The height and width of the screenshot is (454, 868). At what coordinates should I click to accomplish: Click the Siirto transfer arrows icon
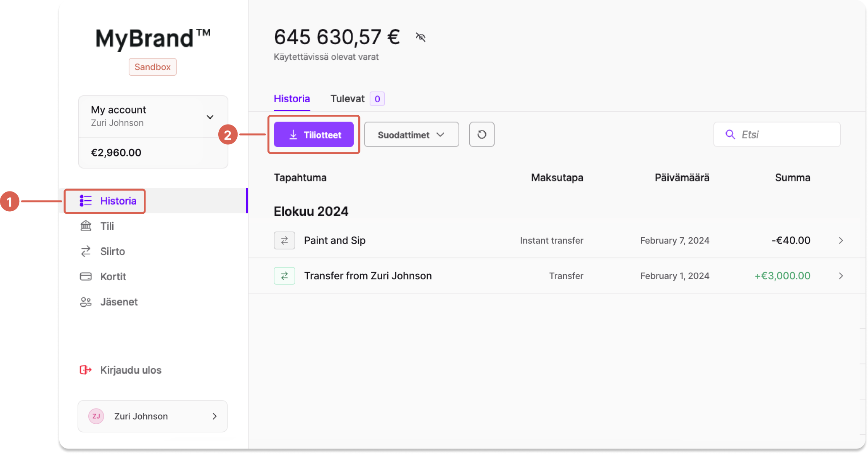(x=86, y=251)
